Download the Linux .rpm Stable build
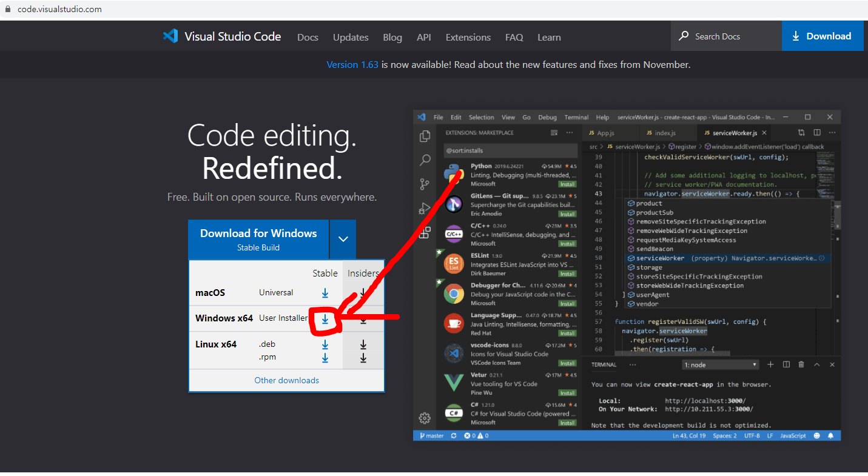This screenshot has height=476, width=868. click(325, 358)
